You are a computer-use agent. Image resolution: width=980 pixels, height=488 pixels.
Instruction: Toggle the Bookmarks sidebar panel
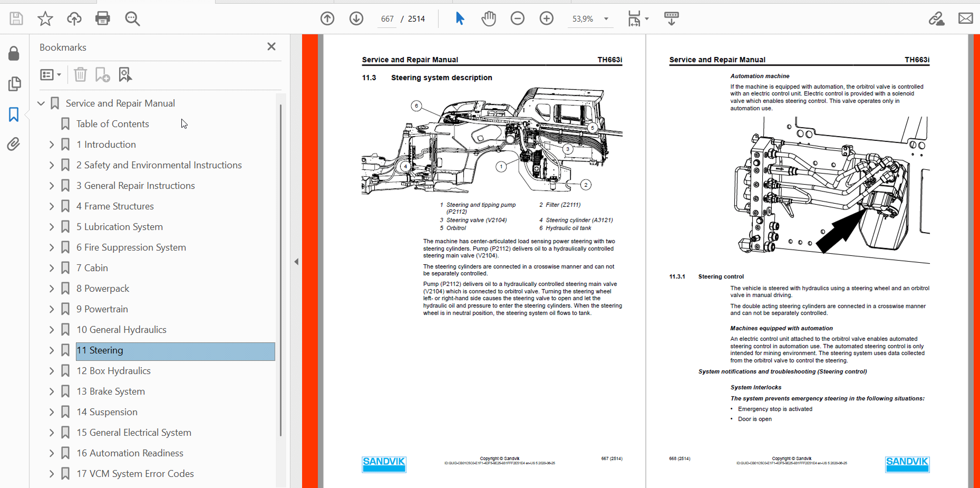[x=14, y=114]
